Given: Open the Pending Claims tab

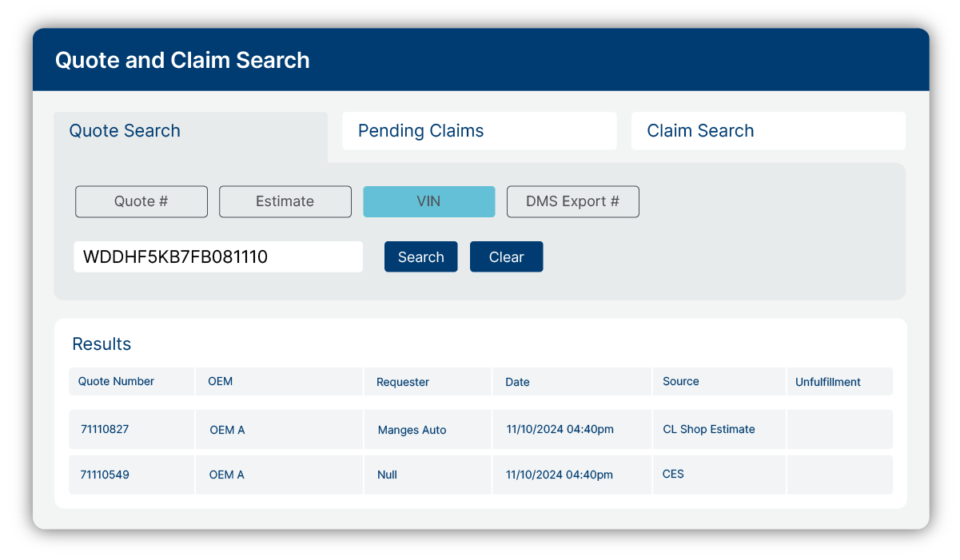Looking at the screenshot, I should pos(421,131).
